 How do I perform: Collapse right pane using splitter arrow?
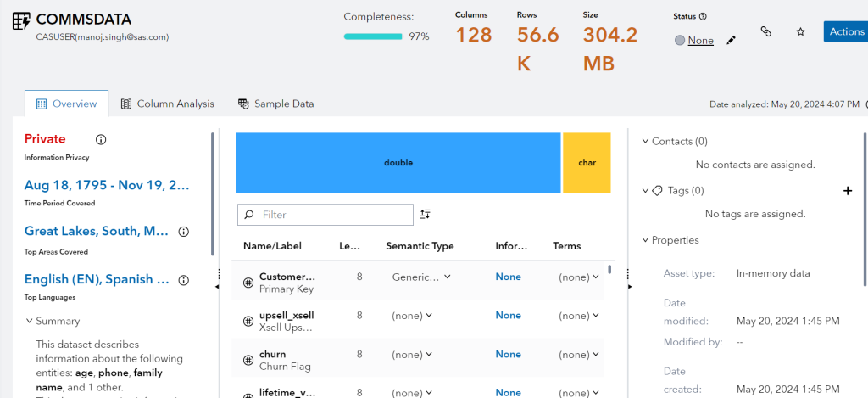click(x=630, y=287)
